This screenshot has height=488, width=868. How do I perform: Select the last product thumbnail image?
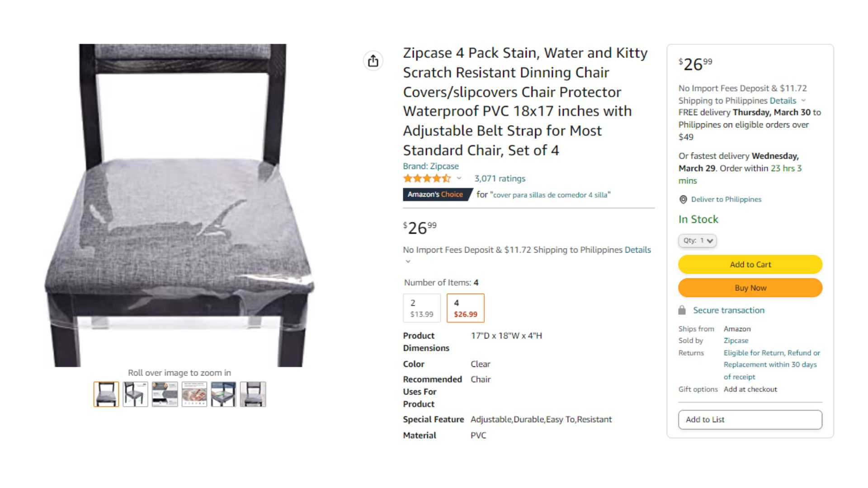(253, 394)
